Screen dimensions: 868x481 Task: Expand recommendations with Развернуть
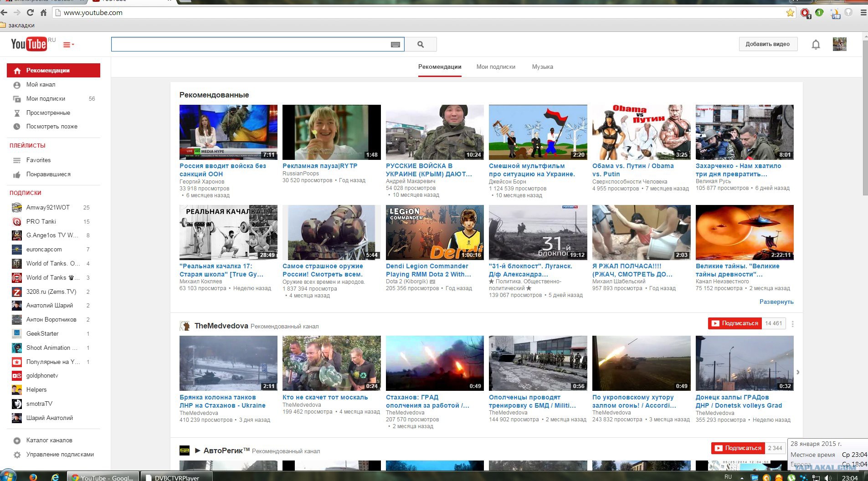[776, 302]
